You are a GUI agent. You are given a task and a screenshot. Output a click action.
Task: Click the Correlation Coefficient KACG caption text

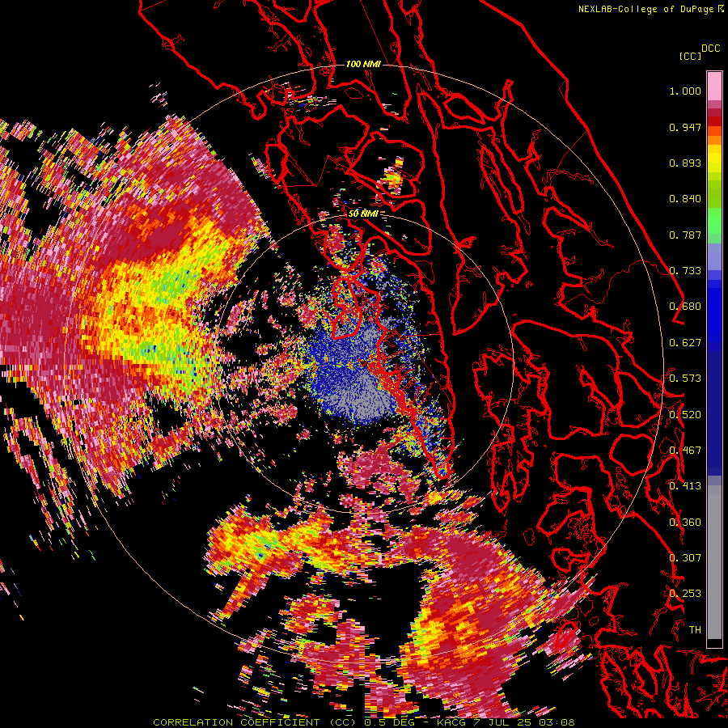pyautogui.click(x=363, y=722)
